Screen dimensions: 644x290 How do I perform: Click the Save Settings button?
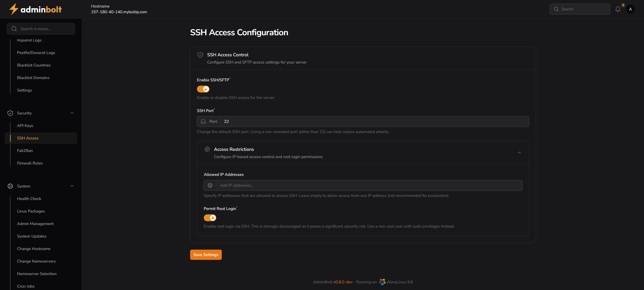click(x=206, y=254)
